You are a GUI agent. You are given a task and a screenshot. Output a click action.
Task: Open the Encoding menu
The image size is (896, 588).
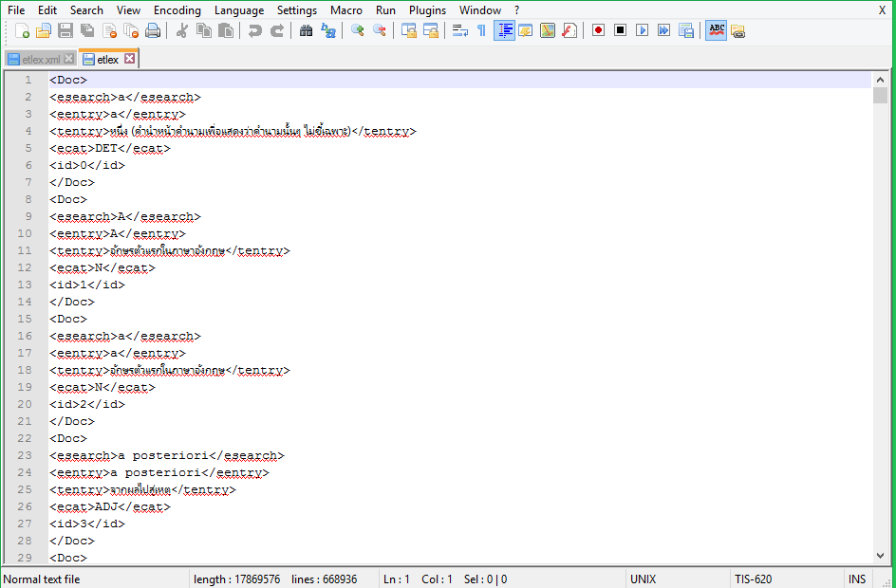(x=177, y=10)
